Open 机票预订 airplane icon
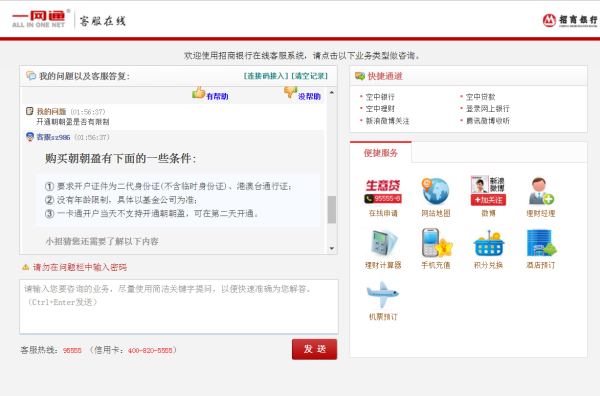The height and width of the screenshot is (396, 600). click(x=382, y=295)
